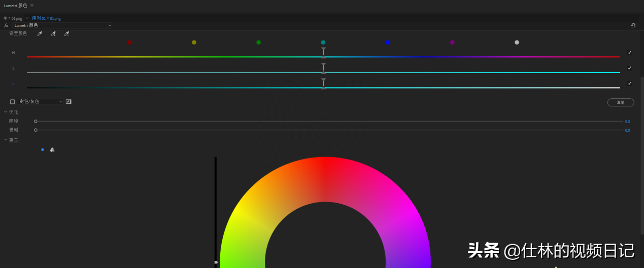Click the brightness slider beside the color wheel
The height and width of the screenshot is (268, 644).
216,212
